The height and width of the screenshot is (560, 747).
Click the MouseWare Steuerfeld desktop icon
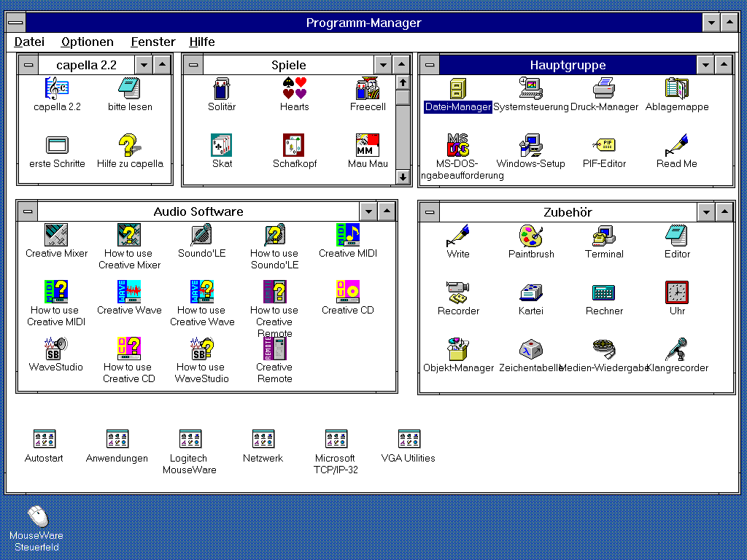pos(37,517)
